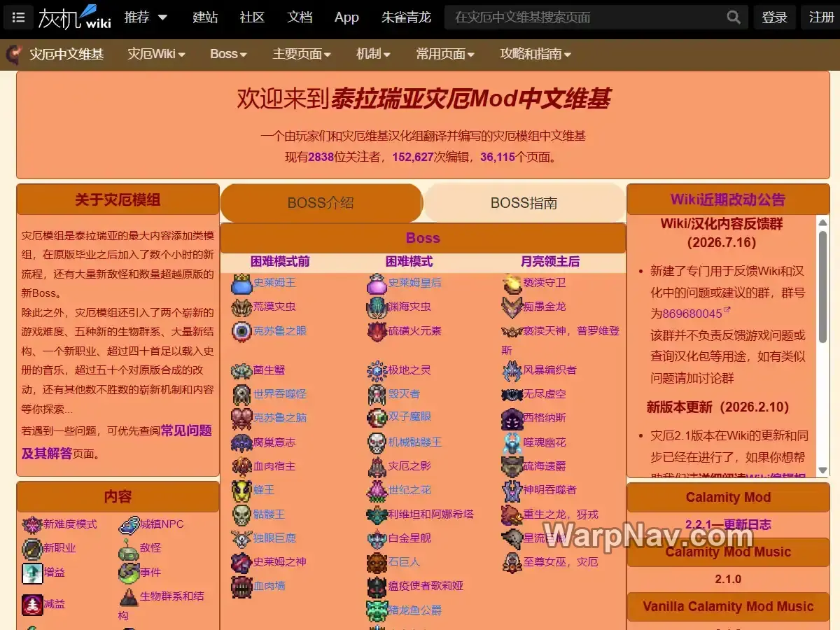The height and width of the screenshot is (630, 840).
Task: Open the 社区 menu item
Action: 252,17
